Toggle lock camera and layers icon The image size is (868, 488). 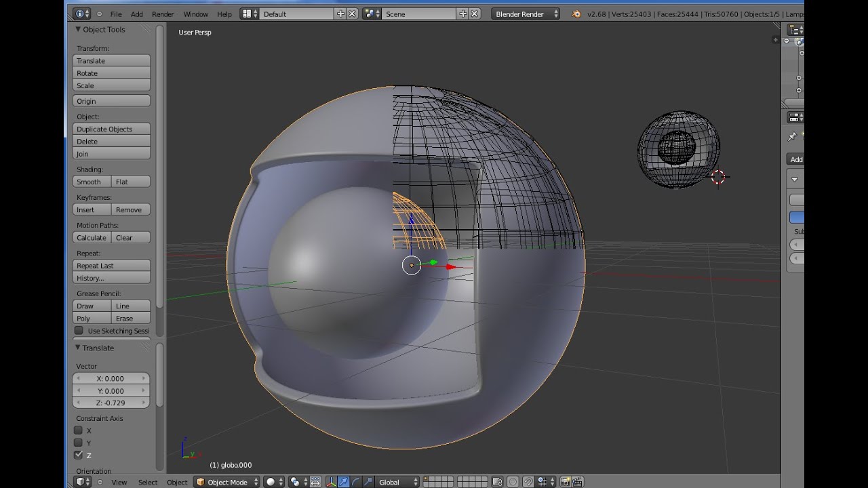coord(497,482)
